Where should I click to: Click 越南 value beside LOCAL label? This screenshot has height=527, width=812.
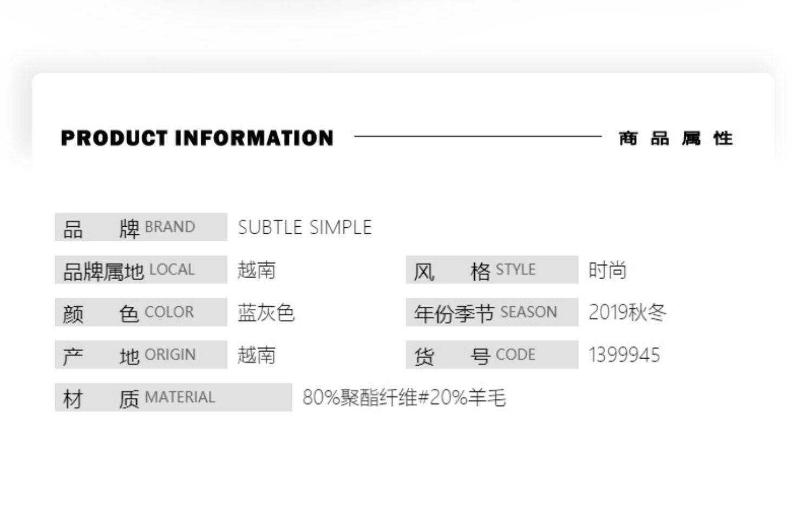click(x=257, y=270)
